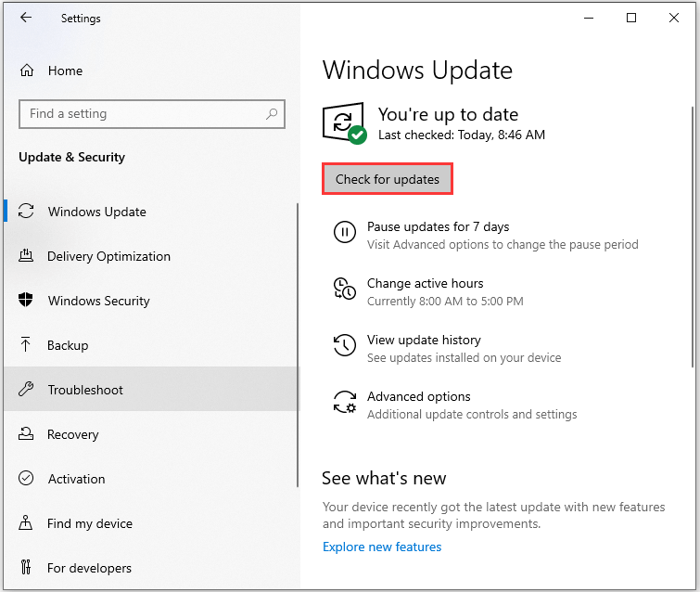Click the Check for updates button
700x592 pixels.
(388, 179)
